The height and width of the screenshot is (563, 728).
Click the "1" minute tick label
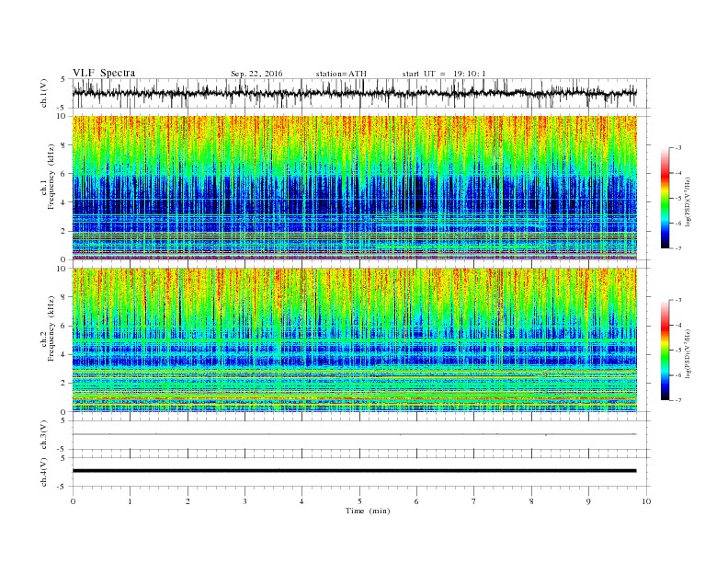(131, 501)
